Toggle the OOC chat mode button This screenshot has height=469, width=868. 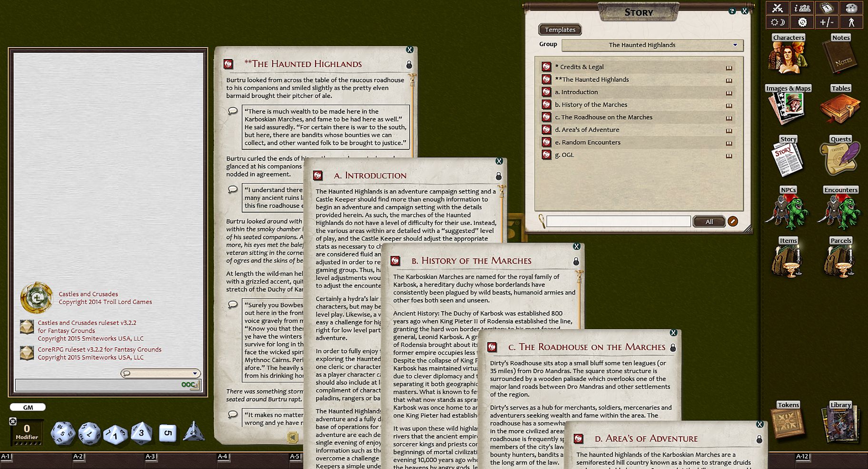(x=190, y=385)
